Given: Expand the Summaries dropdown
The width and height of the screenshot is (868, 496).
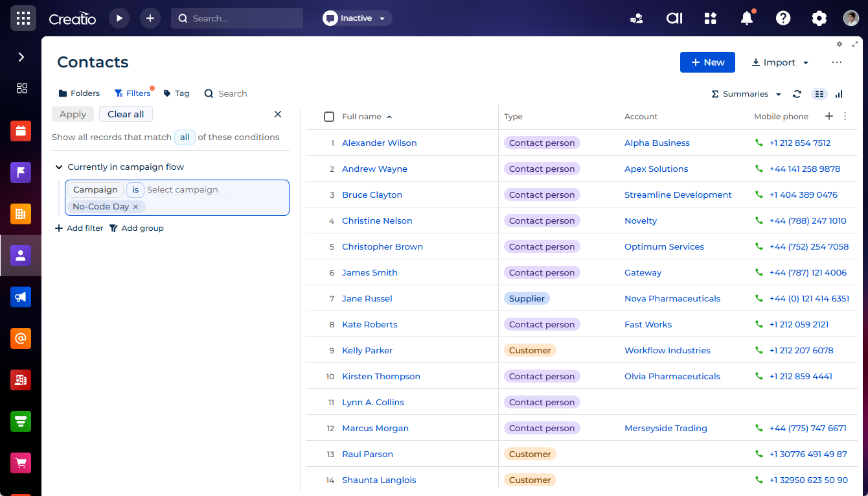Looking at the screenshot, I should 746,94.
